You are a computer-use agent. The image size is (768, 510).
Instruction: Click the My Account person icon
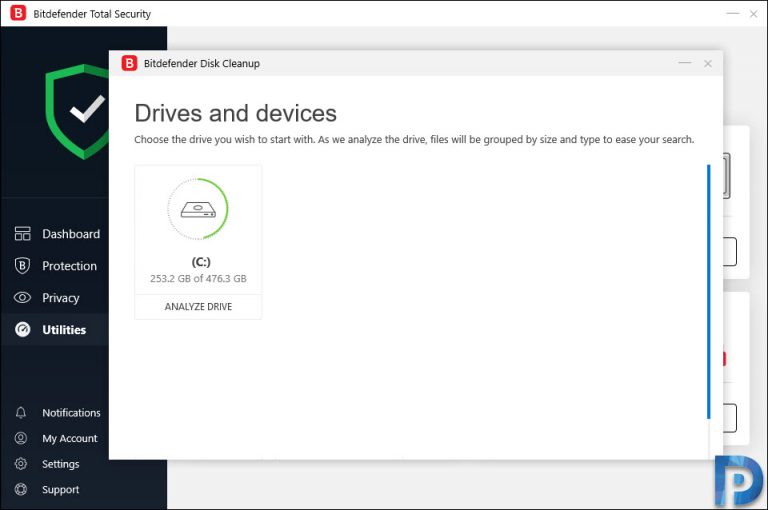click(x=21, y=438)
